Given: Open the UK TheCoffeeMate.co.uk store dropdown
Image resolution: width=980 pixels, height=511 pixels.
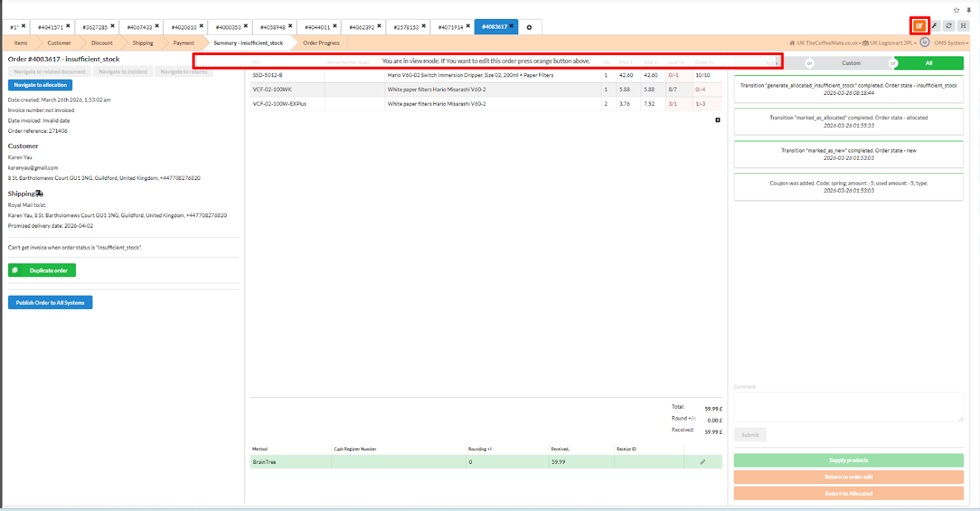Looking at the screenshot, I should click(825, 43).
